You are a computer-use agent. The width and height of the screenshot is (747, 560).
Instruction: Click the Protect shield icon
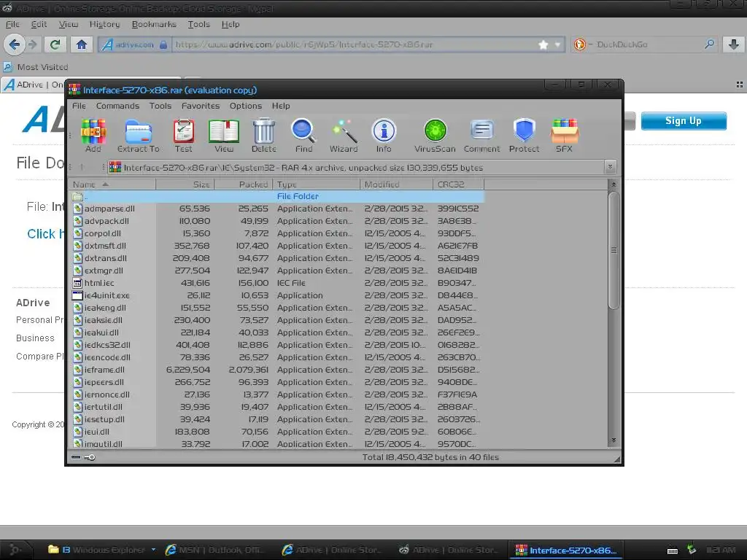click(x=524, y=135)
